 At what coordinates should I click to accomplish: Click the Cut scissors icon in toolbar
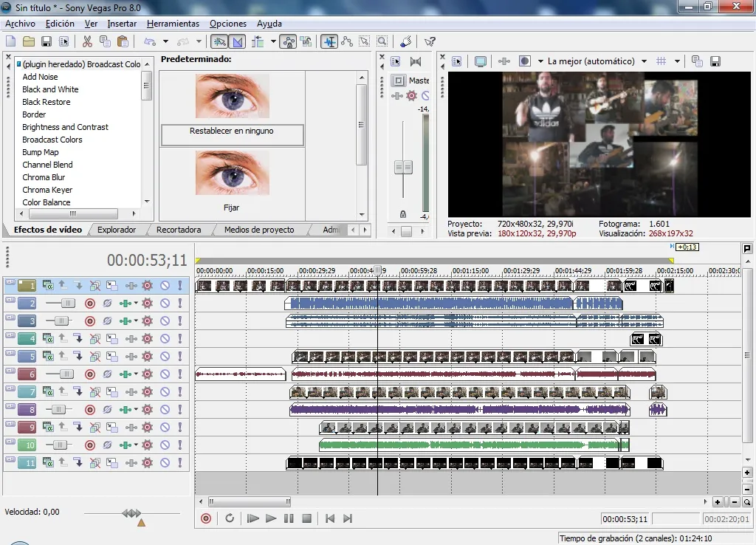pyautogui.click(x=87, y=41)
